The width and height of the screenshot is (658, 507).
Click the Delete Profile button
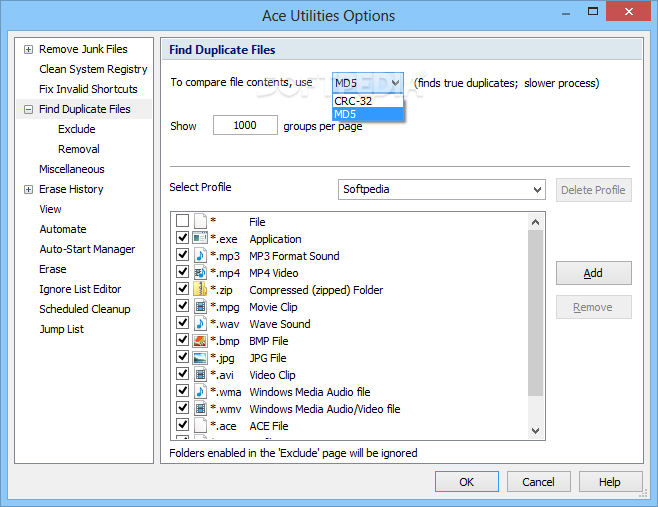[593, 190]
